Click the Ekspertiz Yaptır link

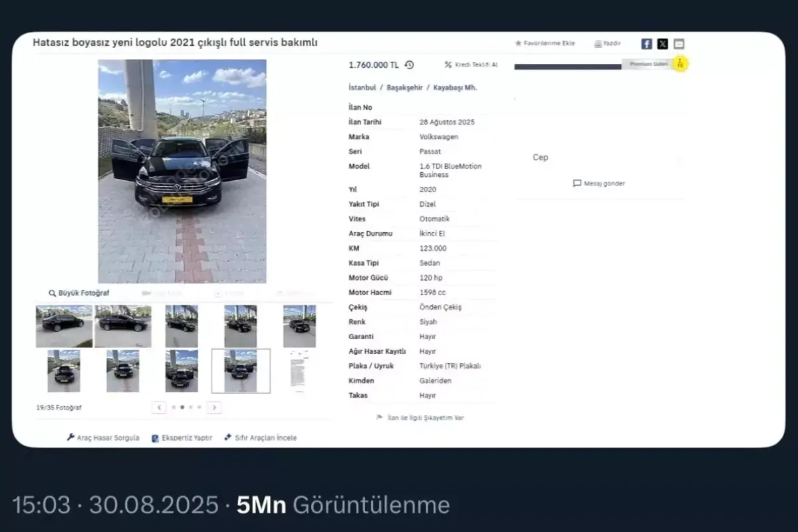[x=187, y=438]
